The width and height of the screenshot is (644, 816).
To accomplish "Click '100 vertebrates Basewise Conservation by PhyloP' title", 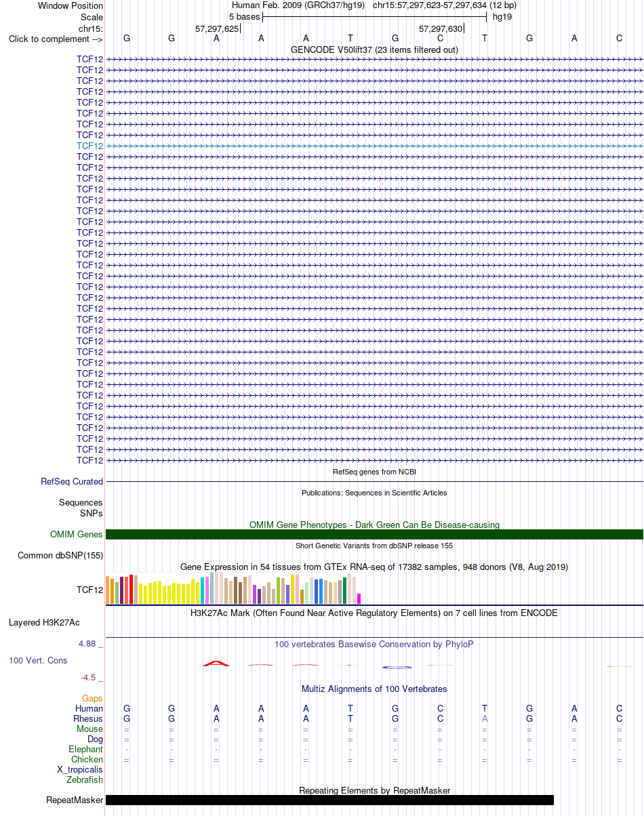I will click(374, 644).
